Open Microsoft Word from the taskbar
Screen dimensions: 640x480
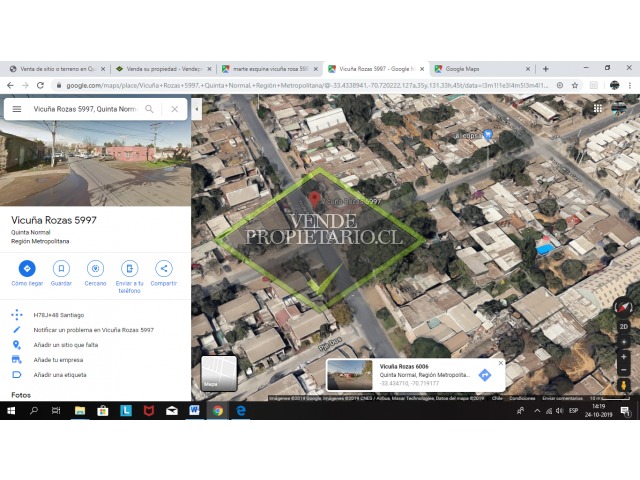click(x=194, y=410)
